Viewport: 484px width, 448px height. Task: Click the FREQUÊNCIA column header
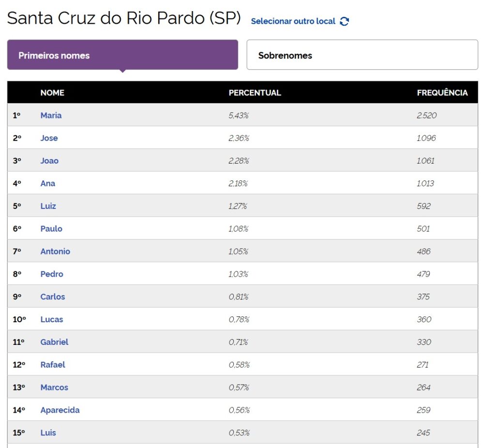[442, 92]
